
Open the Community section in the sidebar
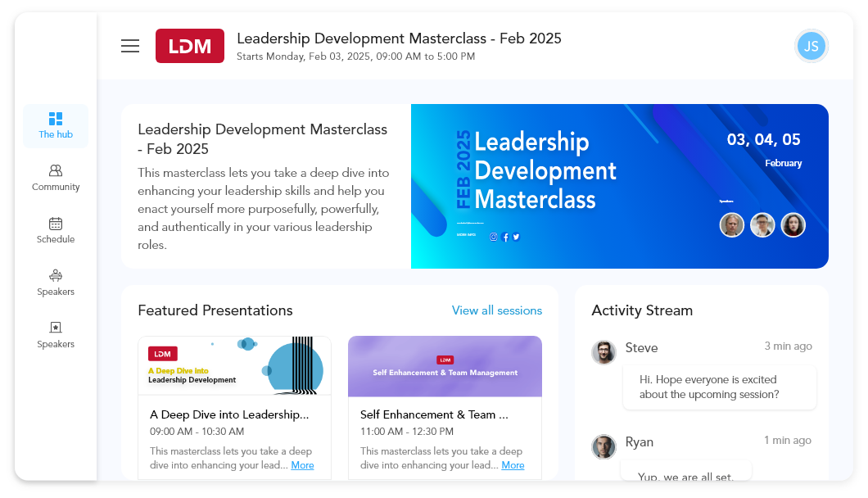(56, 178)
